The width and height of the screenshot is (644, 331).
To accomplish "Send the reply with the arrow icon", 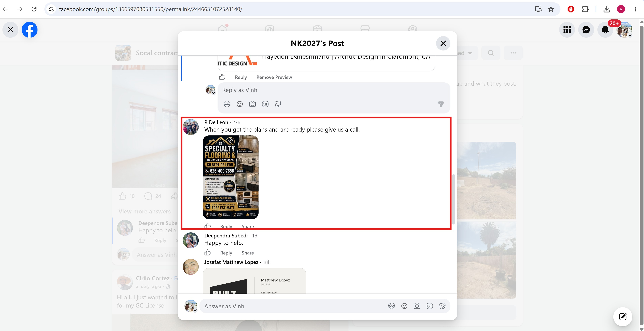I will (x=441, y=104).
